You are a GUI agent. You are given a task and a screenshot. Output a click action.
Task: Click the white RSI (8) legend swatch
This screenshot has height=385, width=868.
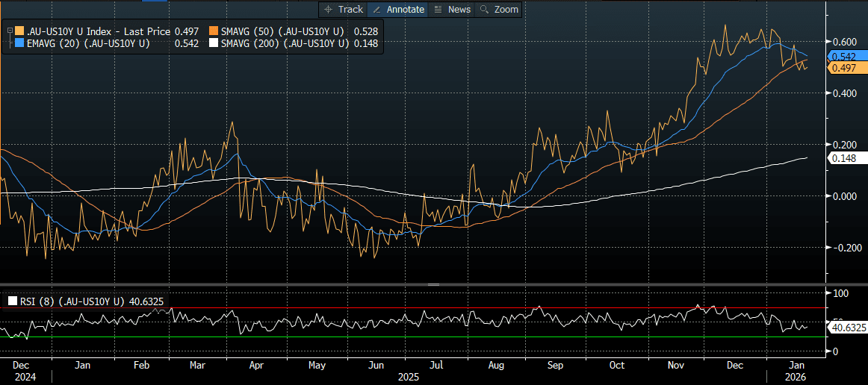[x=13, y=301]
